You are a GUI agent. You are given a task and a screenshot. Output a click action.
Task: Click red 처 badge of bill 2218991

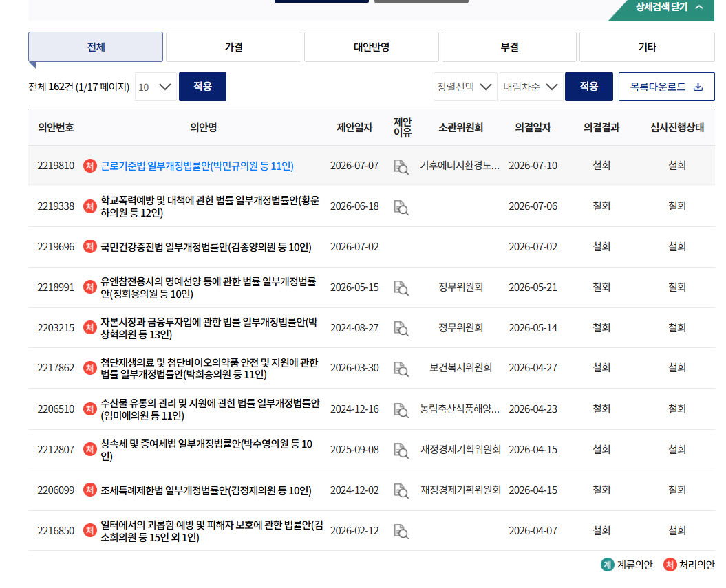pyautogui.click(x=90, y=287)
